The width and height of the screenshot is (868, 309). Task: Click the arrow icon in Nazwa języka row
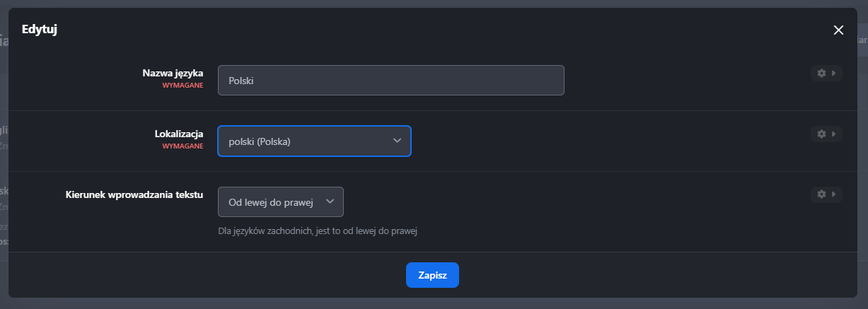tap(833, 73)
